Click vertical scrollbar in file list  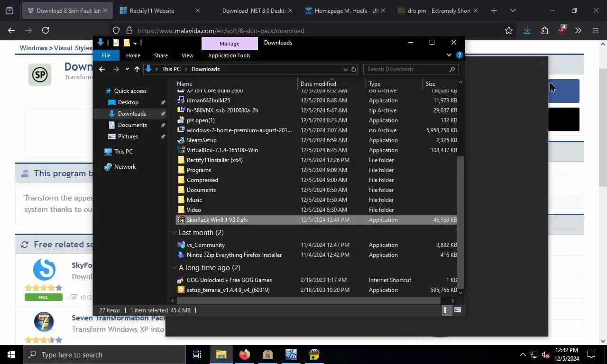tap(460, 222)
